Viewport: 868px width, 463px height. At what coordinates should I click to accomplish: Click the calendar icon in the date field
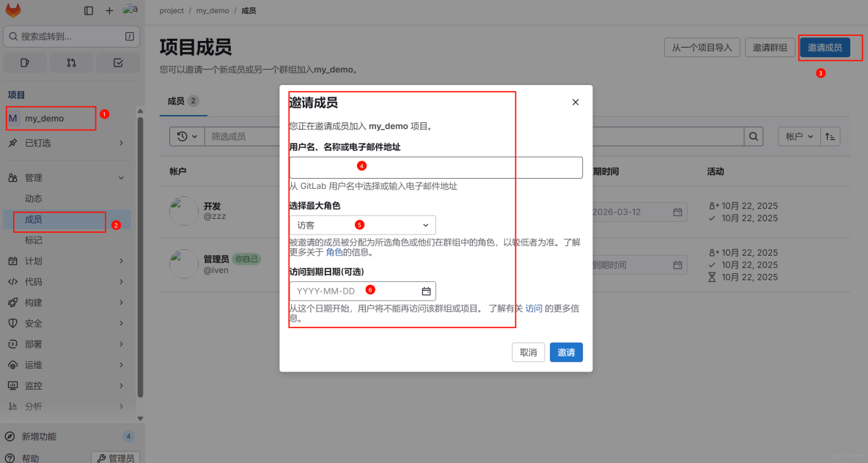click(x=425, y=290)
